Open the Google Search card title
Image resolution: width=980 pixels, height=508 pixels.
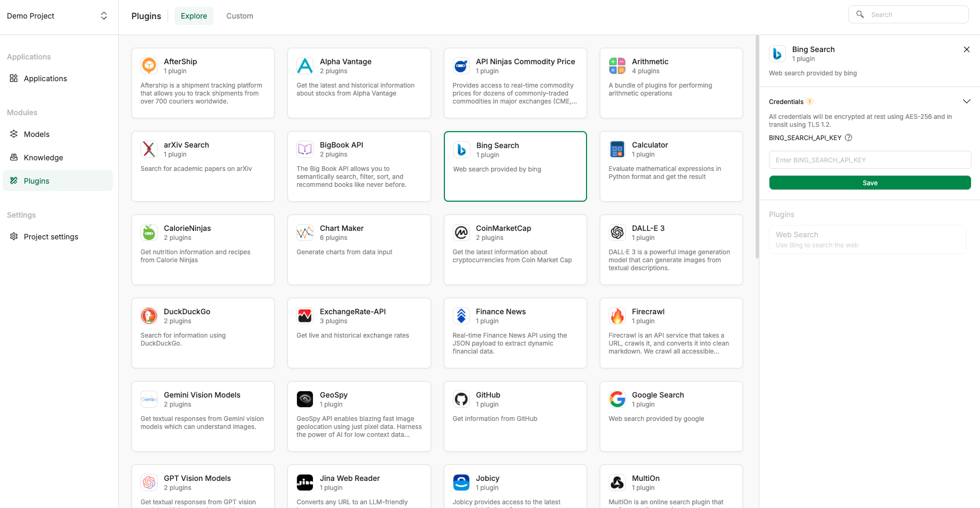[x=658, y=395]
